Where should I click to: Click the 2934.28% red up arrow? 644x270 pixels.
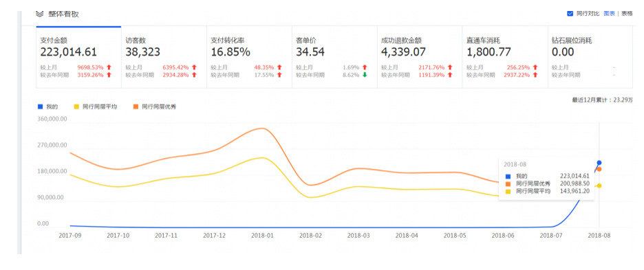(x=194, y=75)
